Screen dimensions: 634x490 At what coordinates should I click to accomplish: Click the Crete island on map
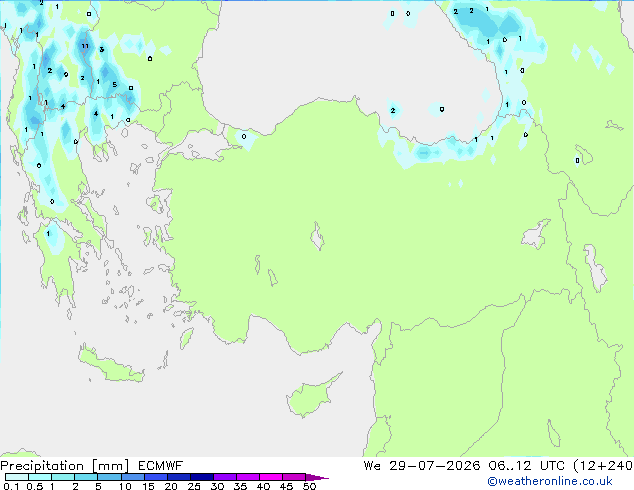[111, 365]
